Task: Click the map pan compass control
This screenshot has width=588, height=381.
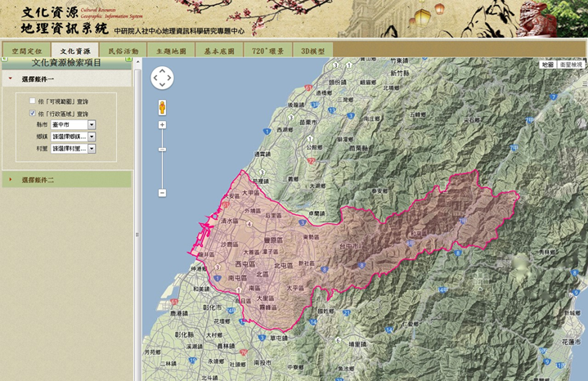Action: point(162,78)
